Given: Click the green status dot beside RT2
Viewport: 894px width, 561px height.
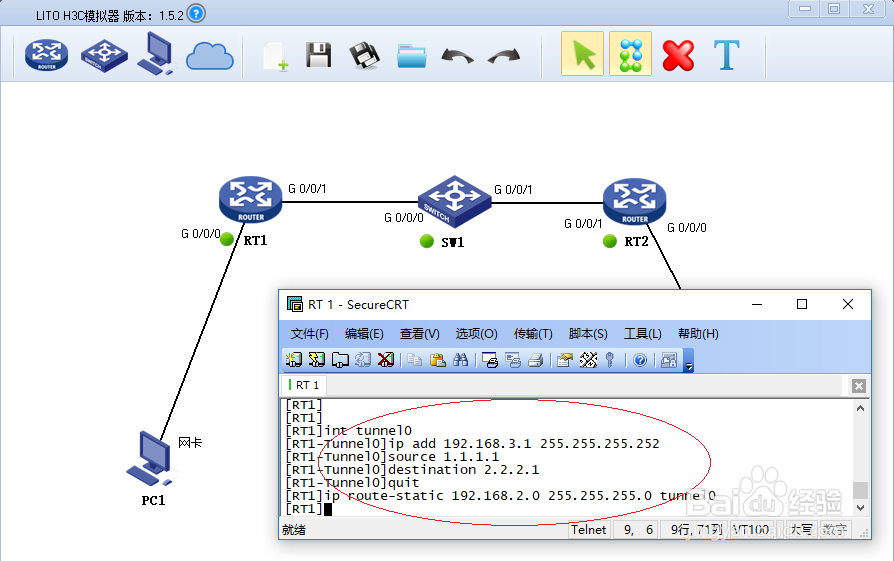Looking at the screenshot, I should click(x=609, y=241).
